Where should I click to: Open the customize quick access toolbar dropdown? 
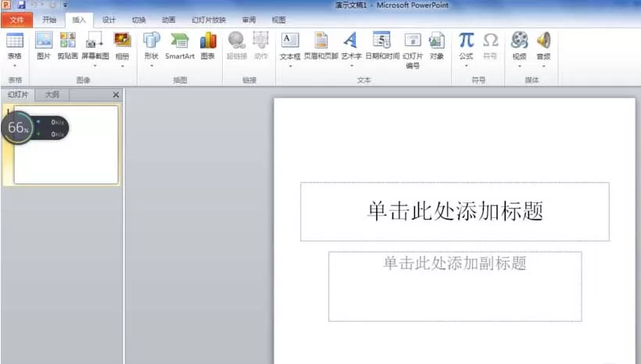point(66,5)
